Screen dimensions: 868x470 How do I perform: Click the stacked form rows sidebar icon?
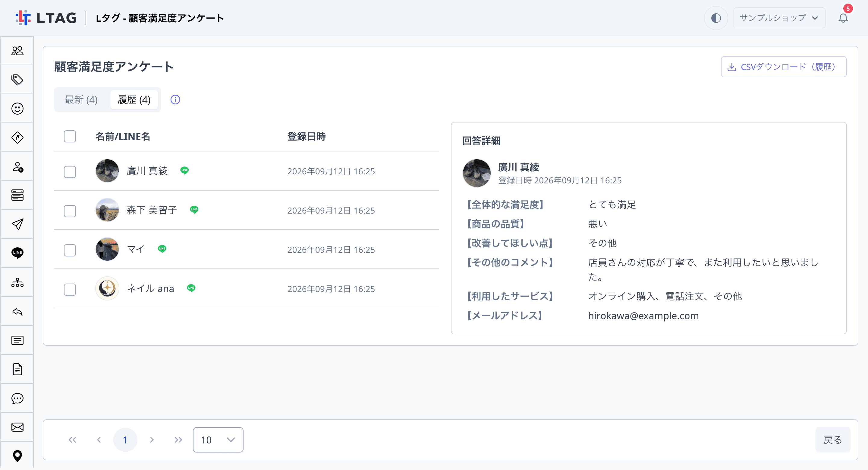tap(17, 195)
